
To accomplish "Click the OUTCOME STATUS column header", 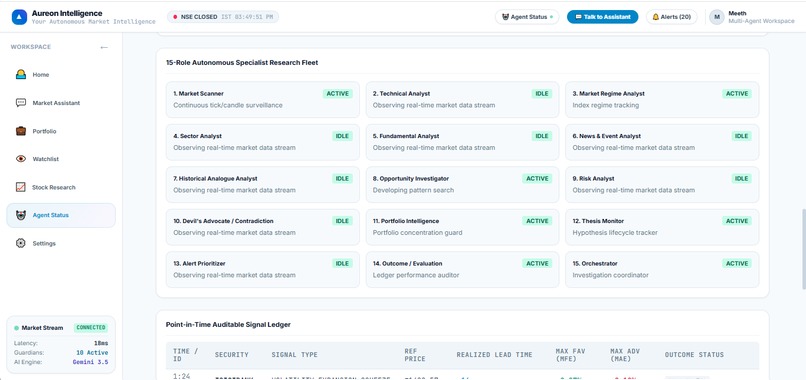I will (694, 355).
